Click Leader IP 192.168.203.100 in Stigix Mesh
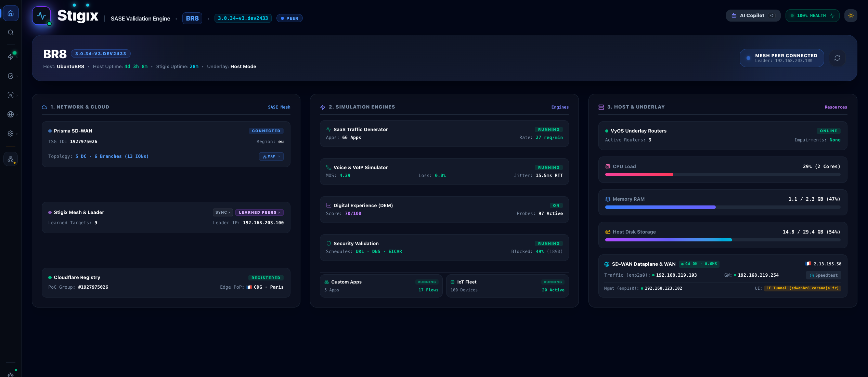The height and width of the screenshot is (377, 868). click(263, 223)
